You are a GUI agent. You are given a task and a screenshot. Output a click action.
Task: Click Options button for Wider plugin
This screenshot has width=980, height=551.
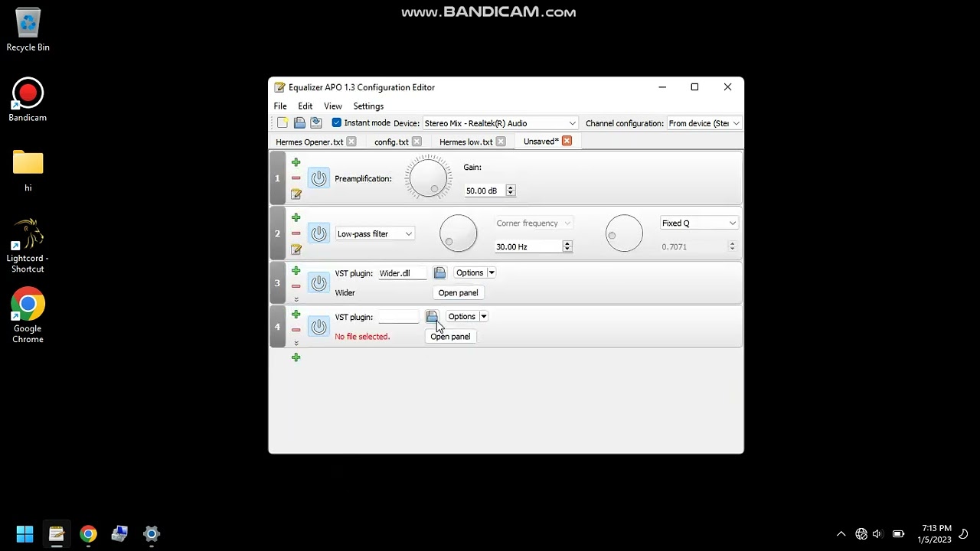click(x=469, y=273)
